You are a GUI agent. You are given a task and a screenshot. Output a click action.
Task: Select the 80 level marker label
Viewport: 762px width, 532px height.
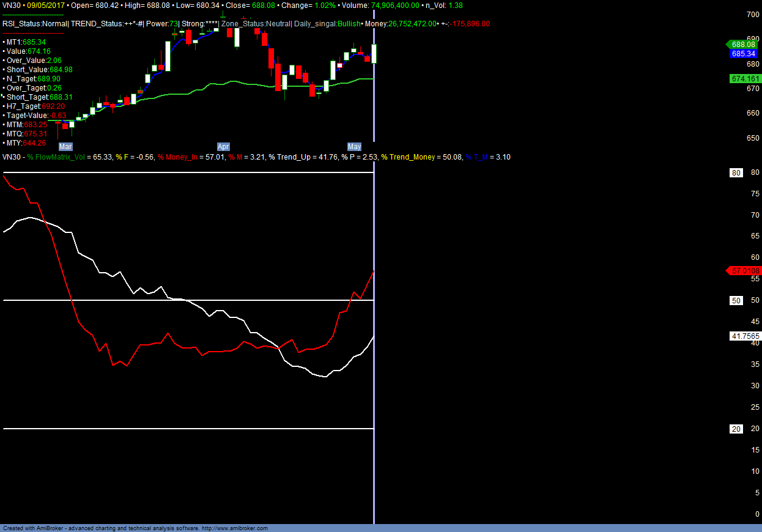[736, 173]
